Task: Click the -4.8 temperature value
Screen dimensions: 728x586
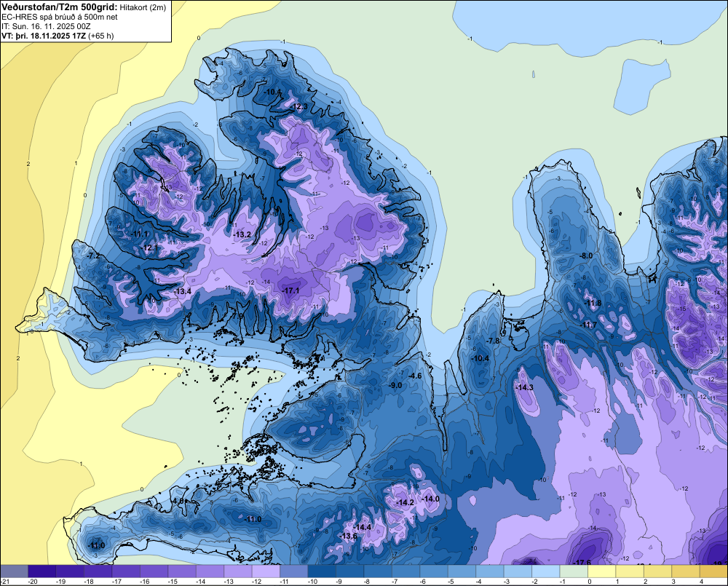Action: pos(178,502)
